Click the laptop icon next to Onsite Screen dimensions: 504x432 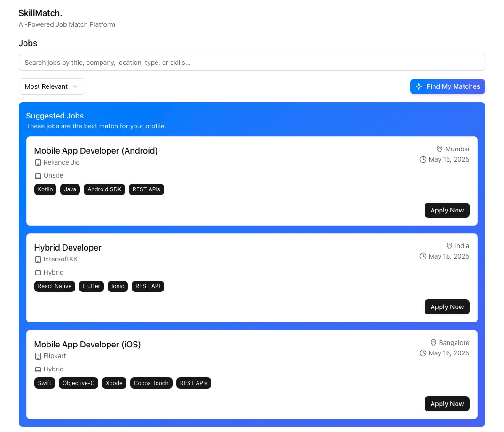[38, 176]
